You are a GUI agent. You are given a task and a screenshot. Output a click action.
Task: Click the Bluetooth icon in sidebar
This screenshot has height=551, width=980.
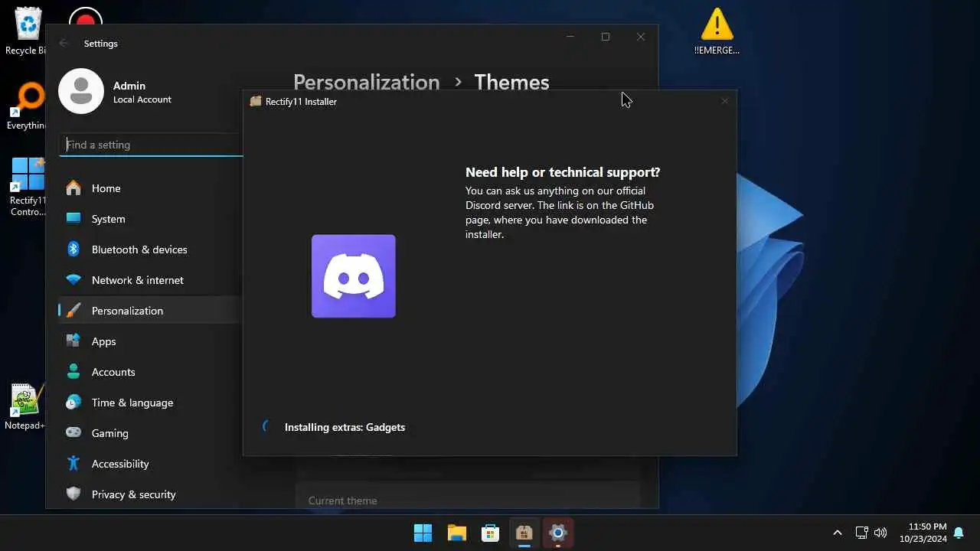tap(73, 249)
